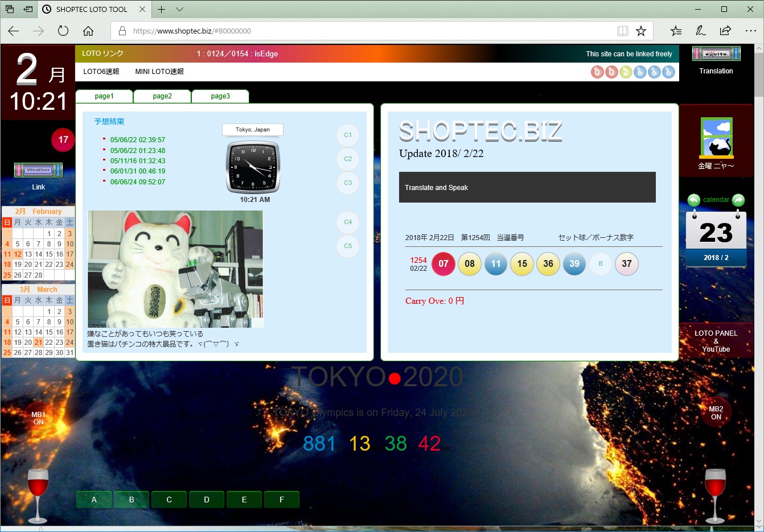
Task: Expand the Translate and Speak bar
Action: [x=527, y=187]
